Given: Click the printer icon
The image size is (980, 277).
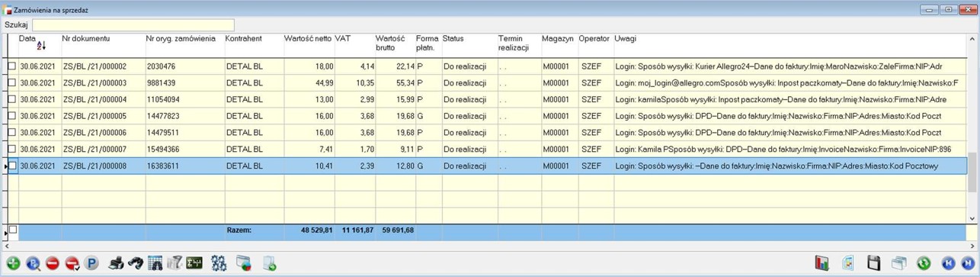Looking at the screenshot, I should pyautogui.click(x=116, y=263).
